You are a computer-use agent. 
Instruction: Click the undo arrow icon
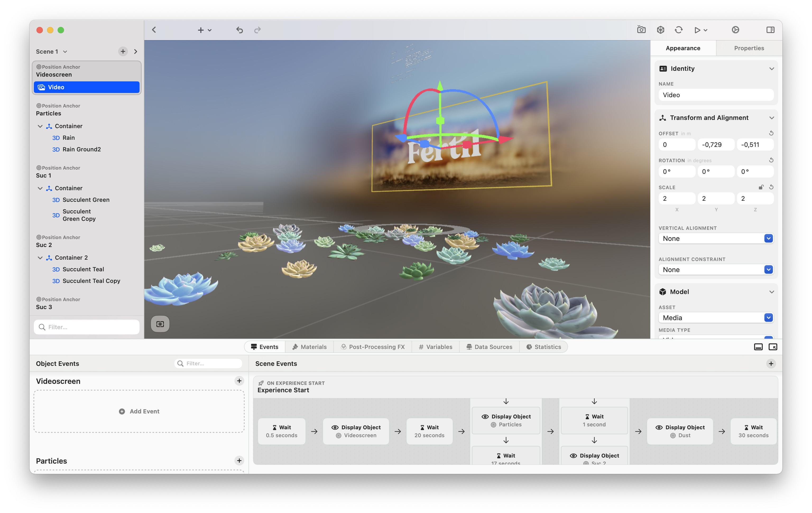(x=239, y=30)
